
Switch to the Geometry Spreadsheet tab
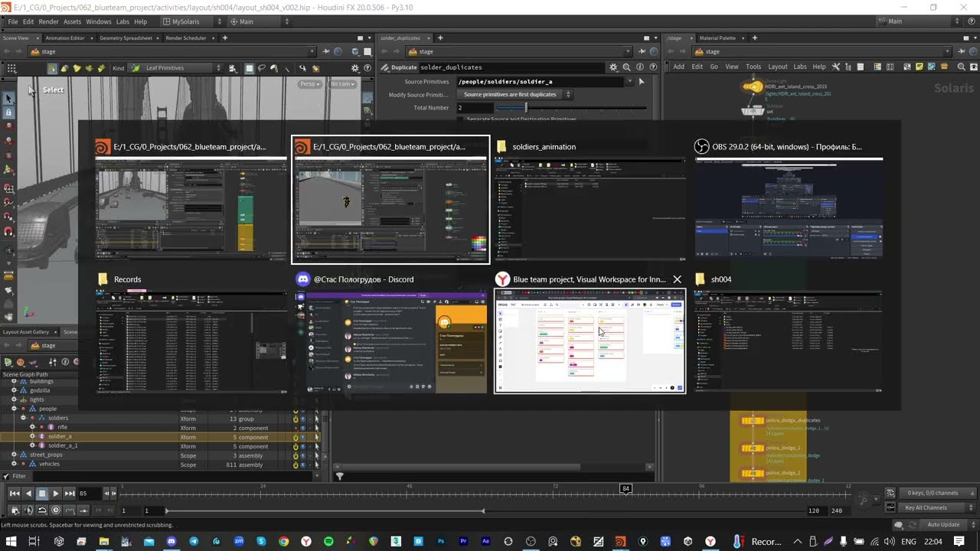pyautogui.click(x=126, y=37)
